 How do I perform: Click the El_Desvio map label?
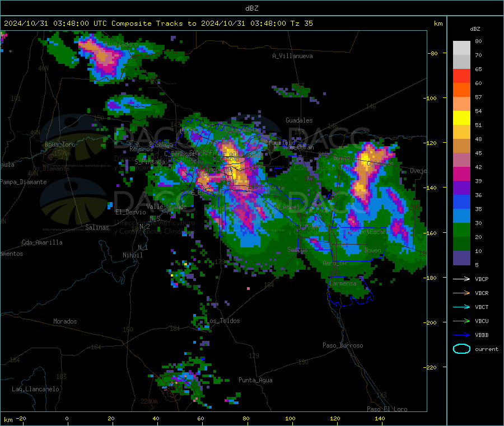coord(130,212)
